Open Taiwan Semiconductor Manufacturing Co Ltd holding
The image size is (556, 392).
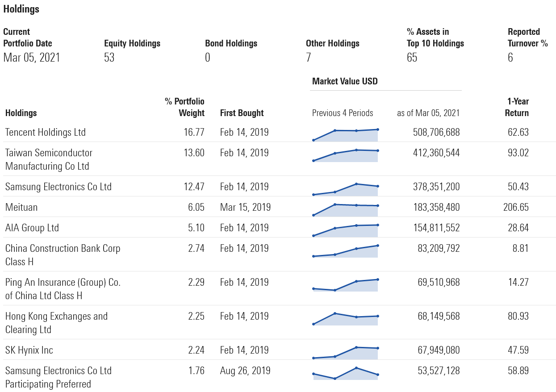tap(49, 159)
